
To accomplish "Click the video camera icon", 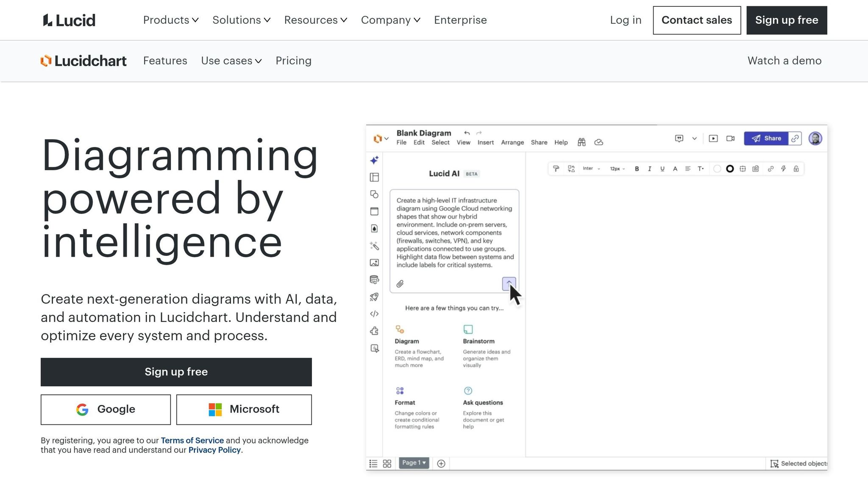I will [730, 139].
